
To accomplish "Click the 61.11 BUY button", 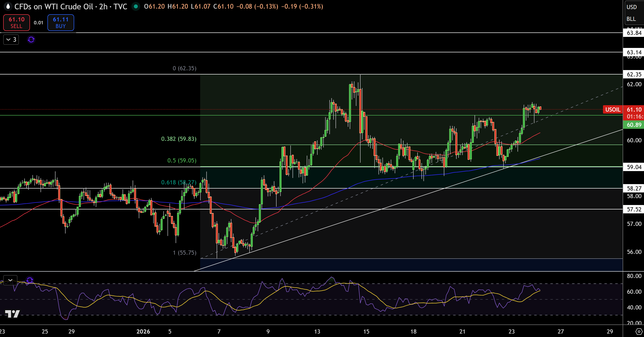I will click(61, 23).
